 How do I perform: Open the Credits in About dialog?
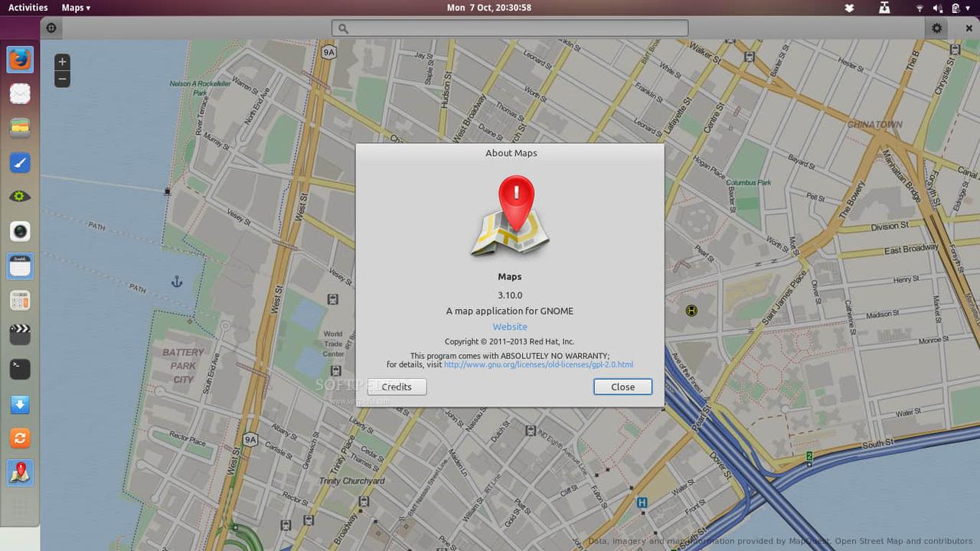point(397,386)
